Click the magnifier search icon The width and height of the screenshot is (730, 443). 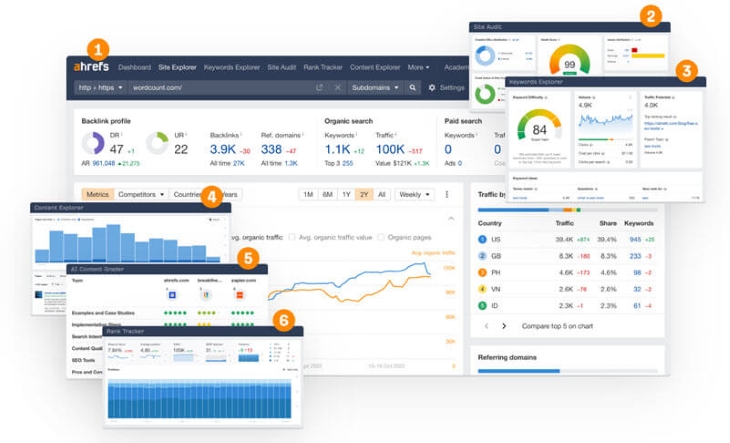[412, 87]
